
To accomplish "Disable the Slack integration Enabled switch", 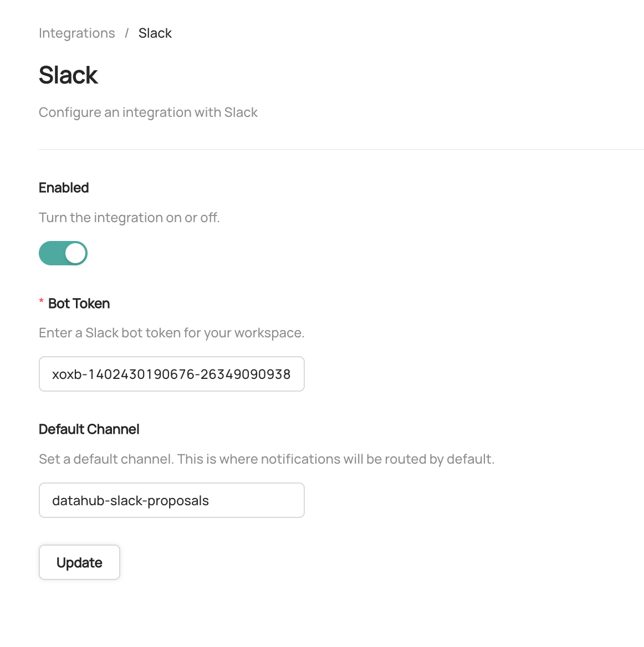I will 63,253.
